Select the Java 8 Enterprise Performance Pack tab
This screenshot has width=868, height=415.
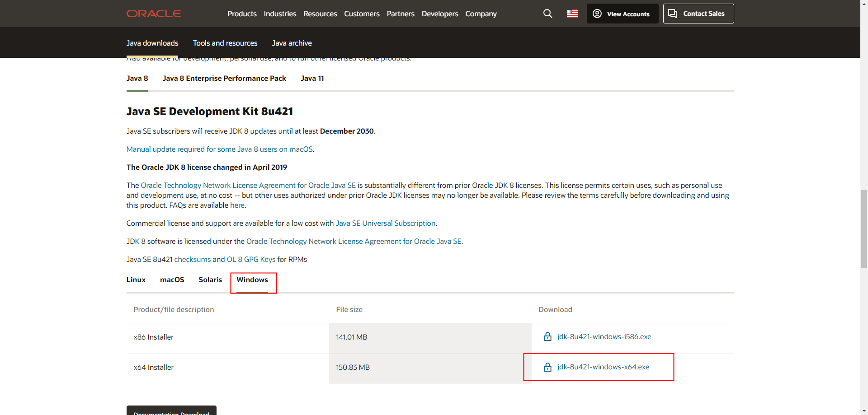tap(224, 78)
